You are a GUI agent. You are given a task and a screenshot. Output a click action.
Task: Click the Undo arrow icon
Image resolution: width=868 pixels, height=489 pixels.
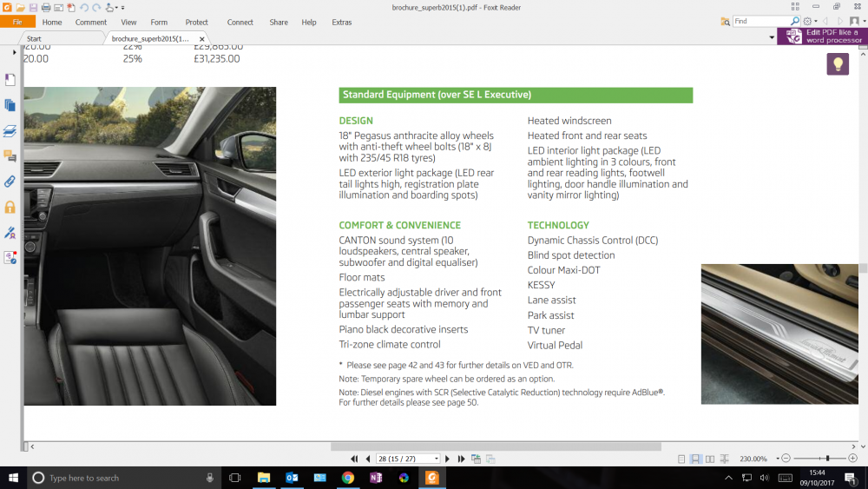[x=83, y=7]
